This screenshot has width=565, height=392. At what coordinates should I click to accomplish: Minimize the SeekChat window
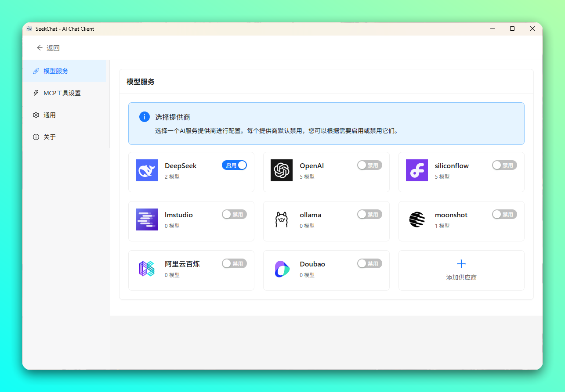pos(492,29)
